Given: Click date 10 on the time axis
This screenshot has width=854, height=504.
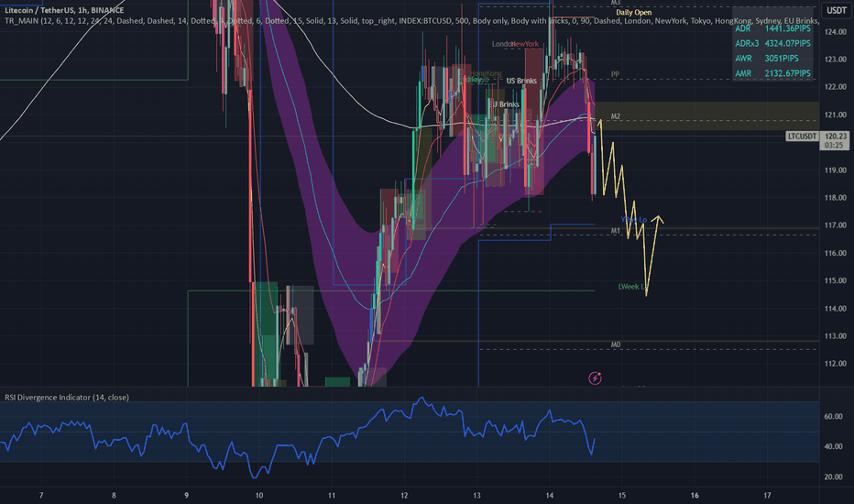Looking at the screenshot, I should click(259, 495).
